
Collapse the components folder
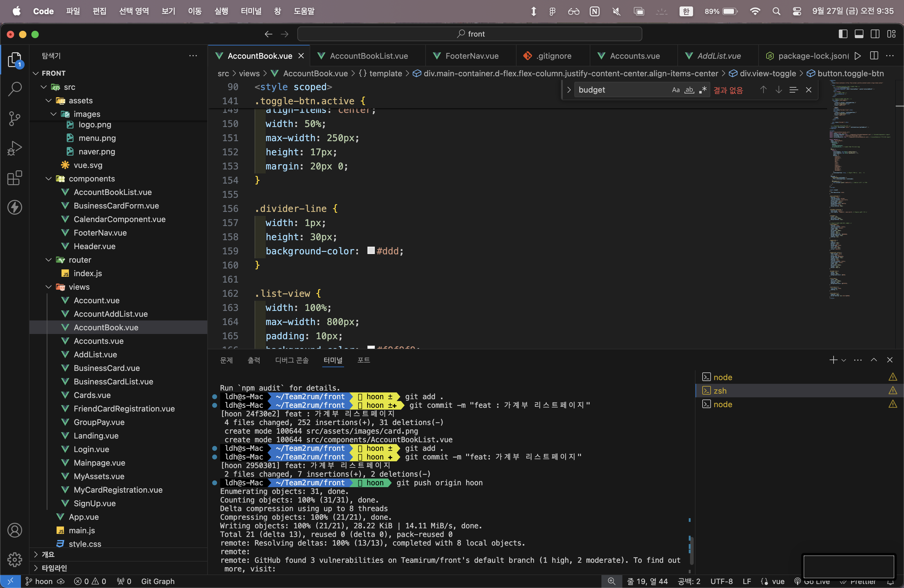[49, 179]
